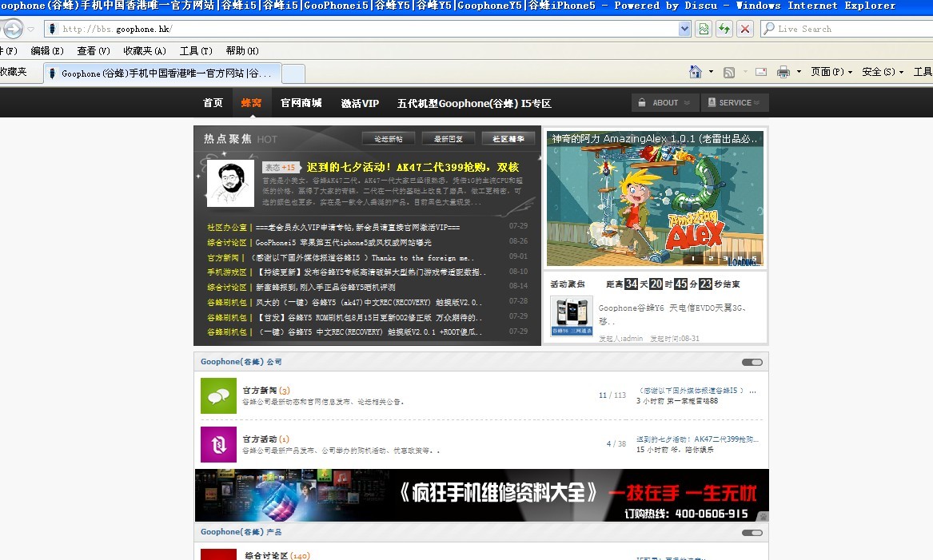Open the Goophone谷蜂Y6 activity link
Image resolution: width=933 pixels, height=560 pixels.
[672, 314]
